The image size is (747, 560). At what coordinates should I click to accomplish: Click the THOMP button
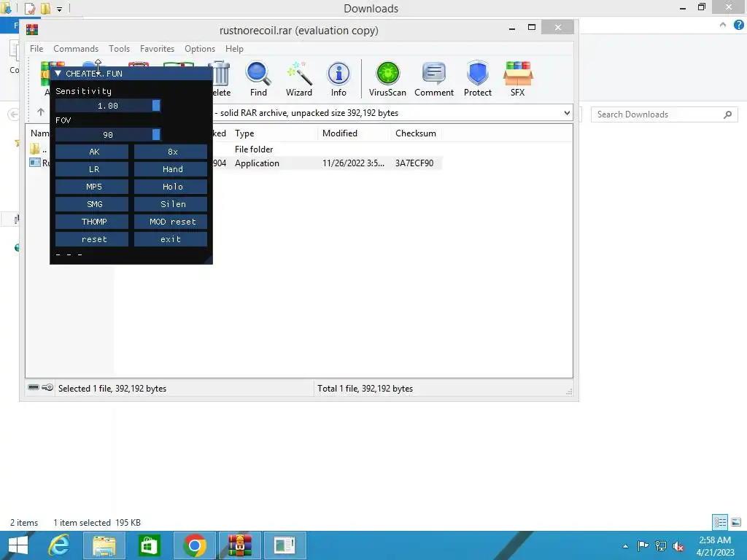[x=92, y=222]
